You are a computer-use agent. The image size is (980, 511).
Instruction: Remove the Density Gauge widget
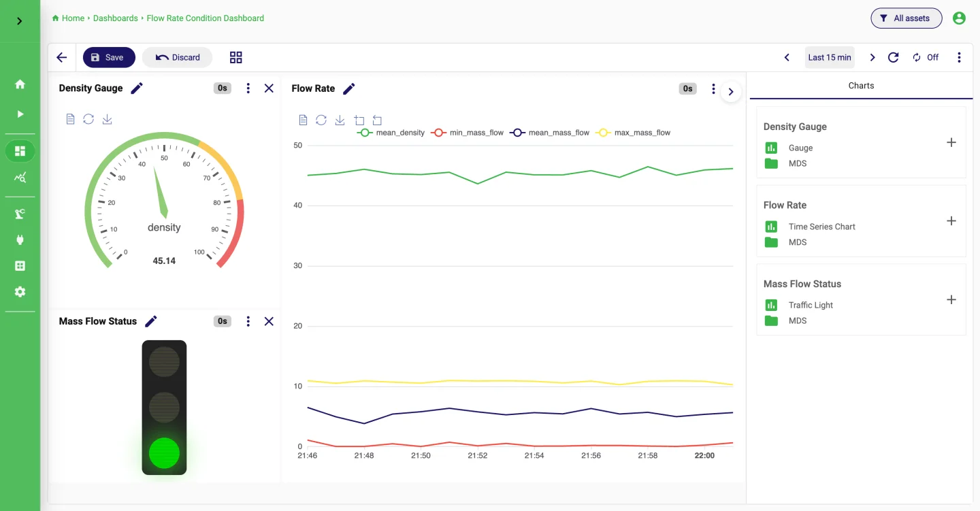click(269, 88)
